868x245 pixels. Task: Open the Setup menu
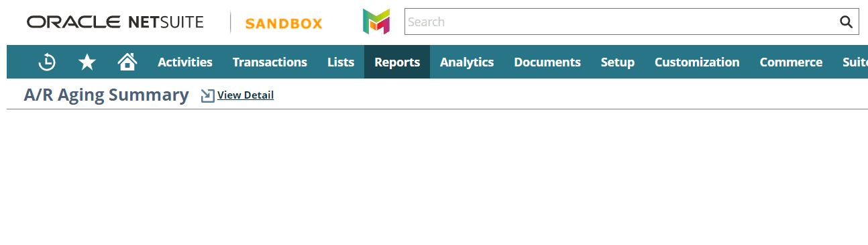tap(618, 62)
